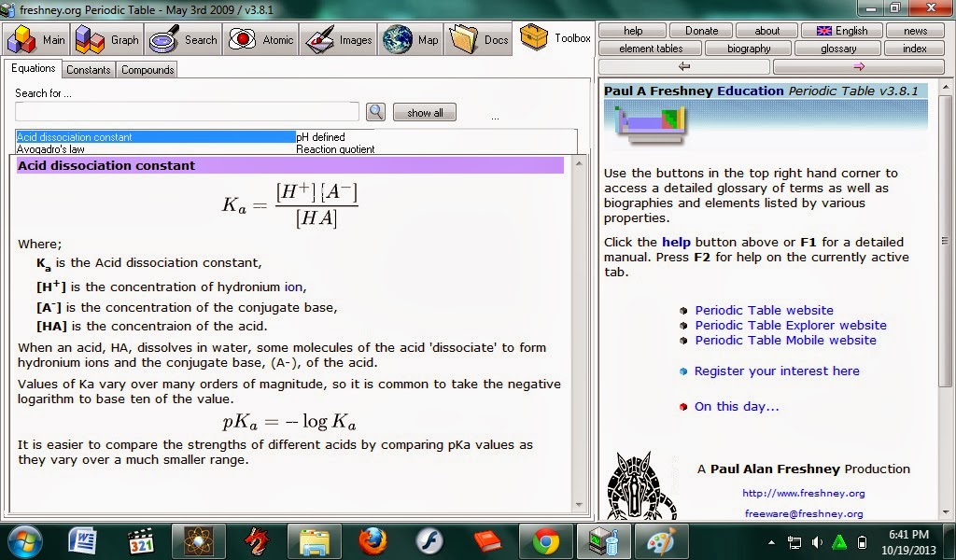Open Media Player Classic 321 taskbar icon
The height and width of the screenshot is (560, 956).
(141, 541)
